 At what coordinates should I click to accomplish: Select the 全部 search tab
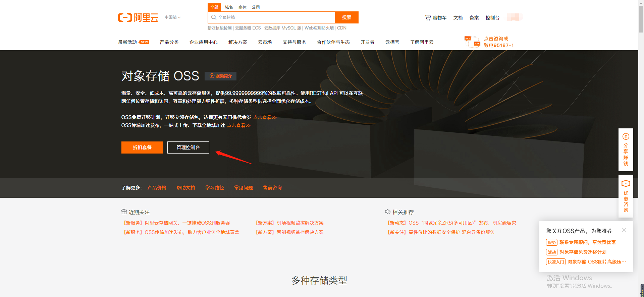coord(214,7)
